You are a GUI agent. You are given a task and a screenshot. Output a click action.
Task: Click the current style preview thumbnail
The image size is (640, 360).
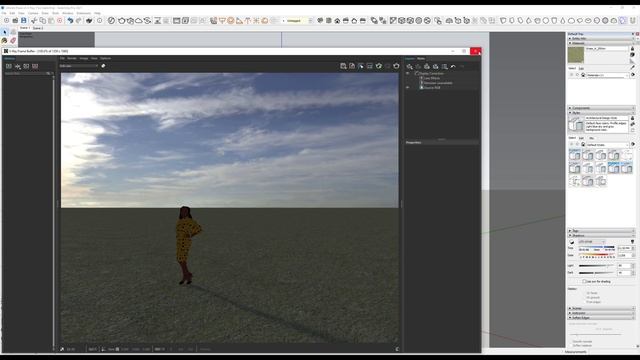(x=576, y=124)
